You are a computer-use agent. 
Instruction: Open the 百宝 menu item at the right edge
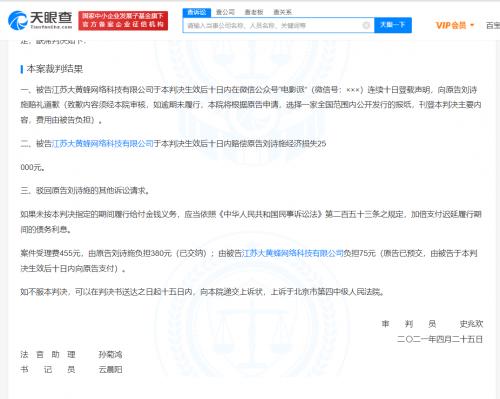point(493,25)
